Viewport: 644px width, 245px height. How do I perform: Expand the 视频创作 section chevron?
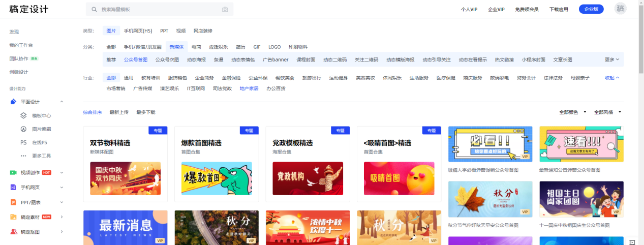(62, 172)
